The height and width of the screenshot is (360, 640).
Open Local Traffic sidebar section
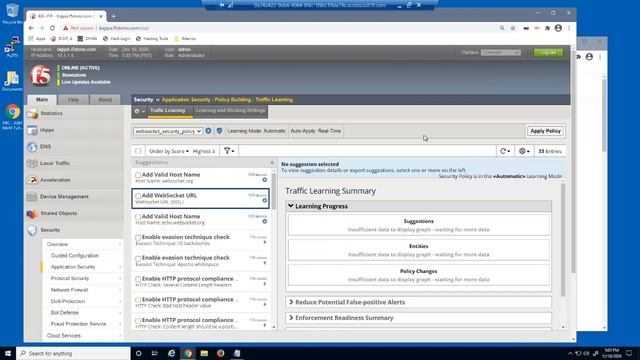pyautogui.click(x=55, y=163)
